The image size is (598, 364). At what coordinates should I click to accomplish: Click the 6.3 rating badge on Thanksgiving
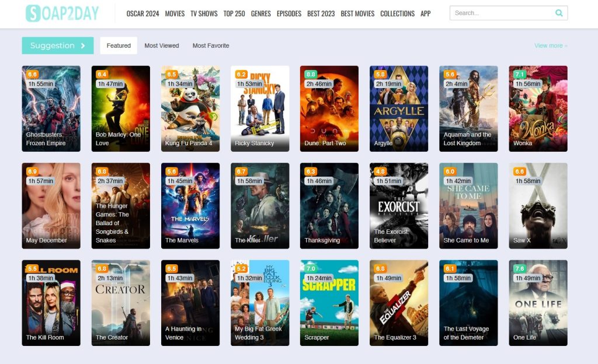tap(311, 171)
